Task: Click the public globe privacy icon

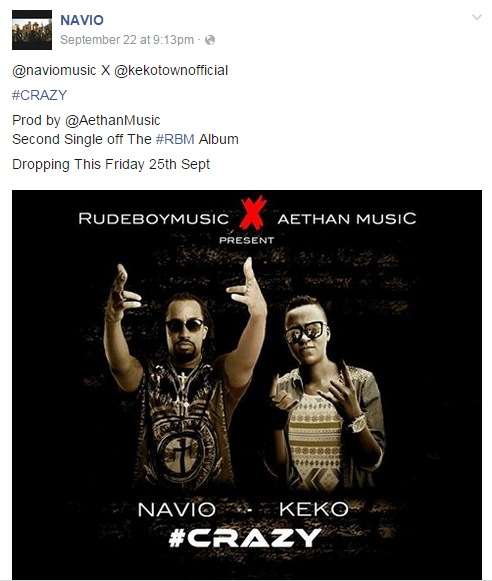Action: 210,40
